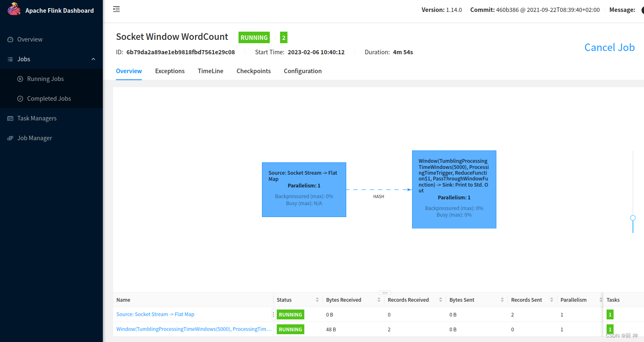Viewport: 644px width, 342px height.
Task: Click RUNNING status in Window row
Action: pos(290,329)
